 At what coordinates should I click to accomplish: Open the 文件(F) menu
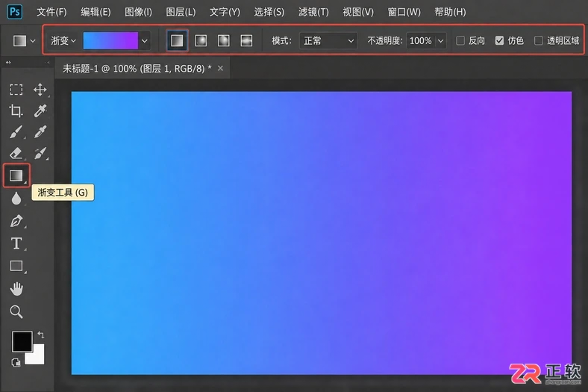click(51, 12)
